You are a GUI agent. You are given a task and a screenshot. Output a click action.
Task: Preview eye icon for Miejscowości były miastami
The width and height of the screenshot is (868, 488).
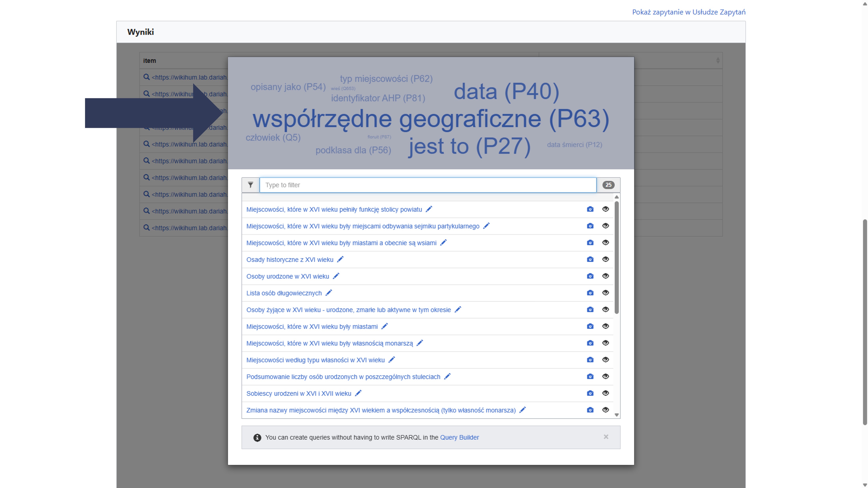605,326
